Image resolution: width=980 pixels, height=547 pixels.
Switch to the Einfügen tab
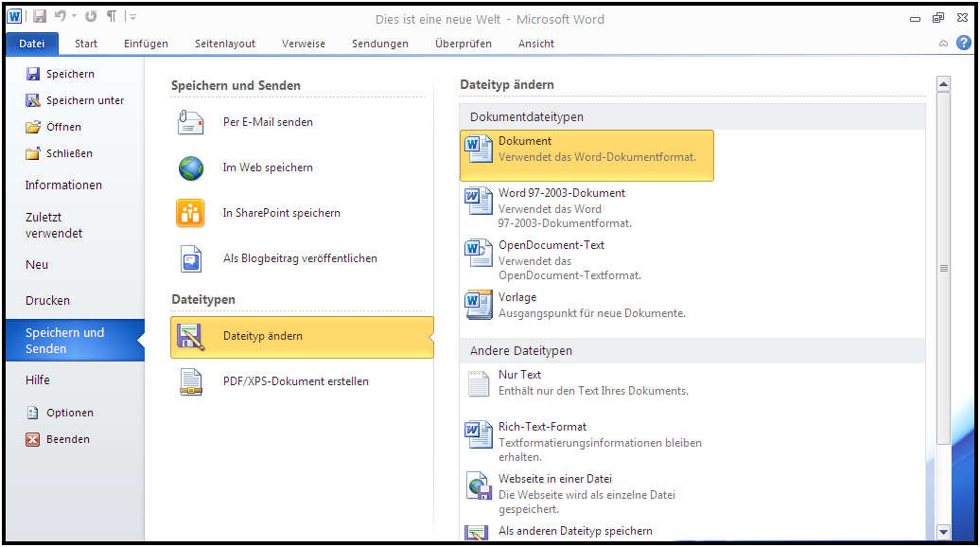146,44
